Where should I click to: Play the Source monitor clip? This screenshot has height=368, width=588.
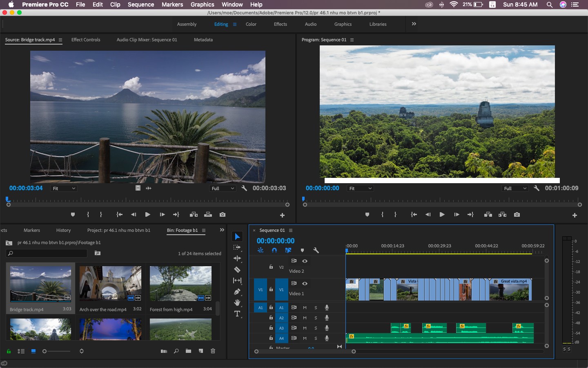[x=147, y=215]
